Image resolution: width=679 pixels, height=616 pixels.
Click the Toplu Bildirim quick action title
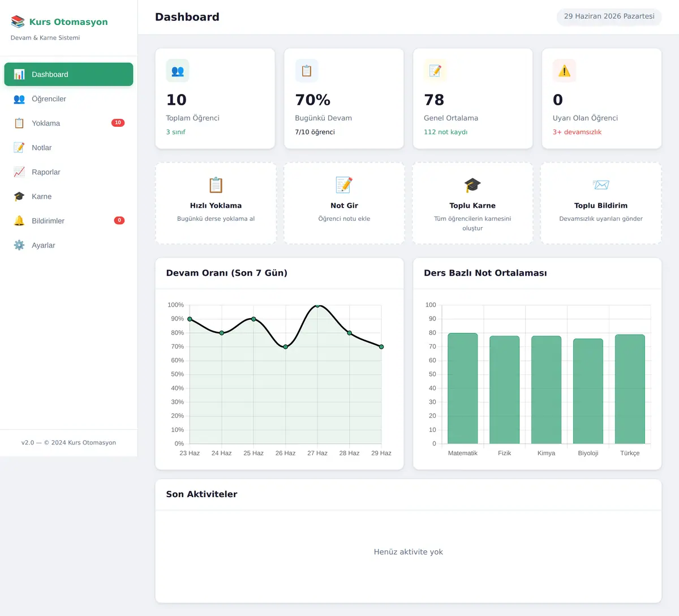coord(601,206)
